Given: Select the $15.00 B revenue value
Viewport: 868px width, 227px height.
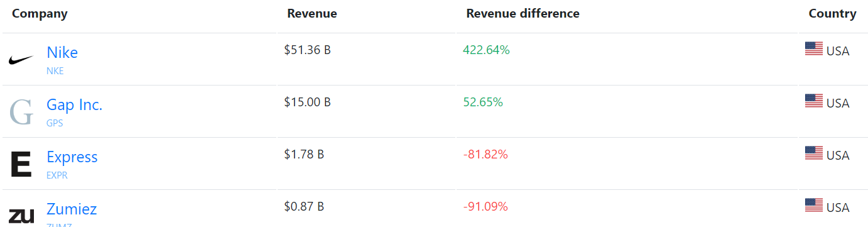Looking at the screenshot, I should tap(307, 102).
